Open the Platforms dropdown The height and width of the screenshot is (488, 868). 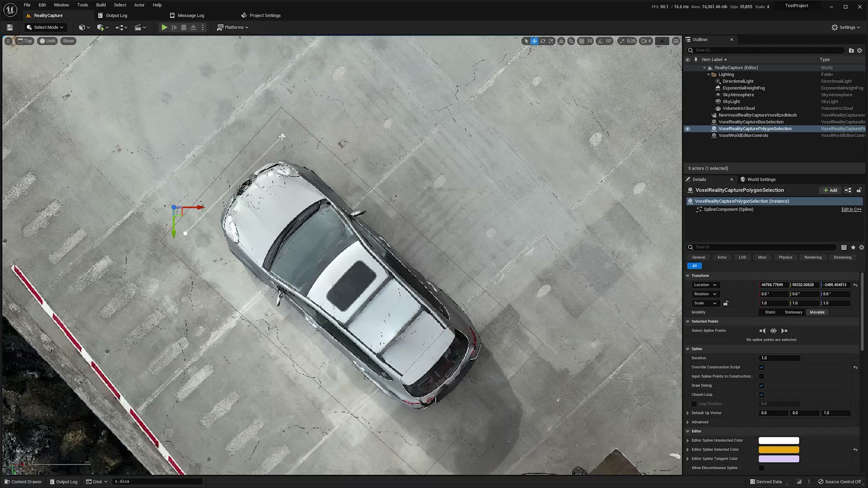tap(233, 28)
